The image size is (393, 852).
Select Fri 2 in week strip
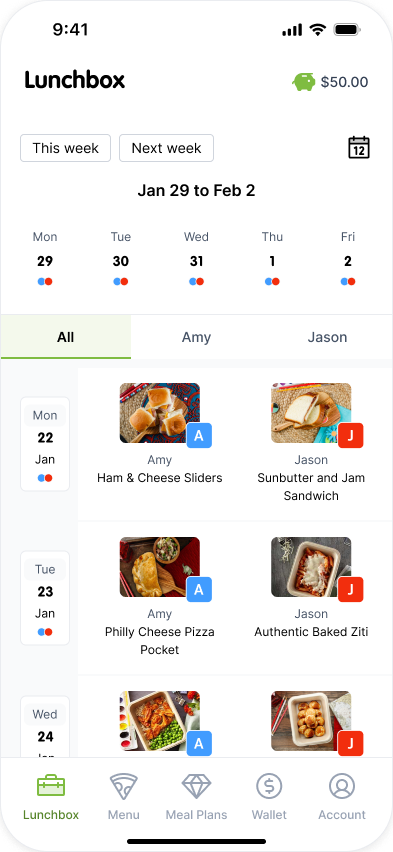click(x=348, y=259)
